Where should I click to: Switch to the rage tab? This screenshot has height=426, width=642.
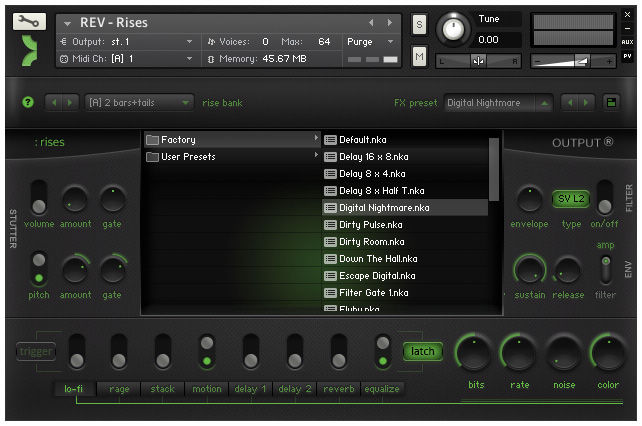click(x=119, y=389)
